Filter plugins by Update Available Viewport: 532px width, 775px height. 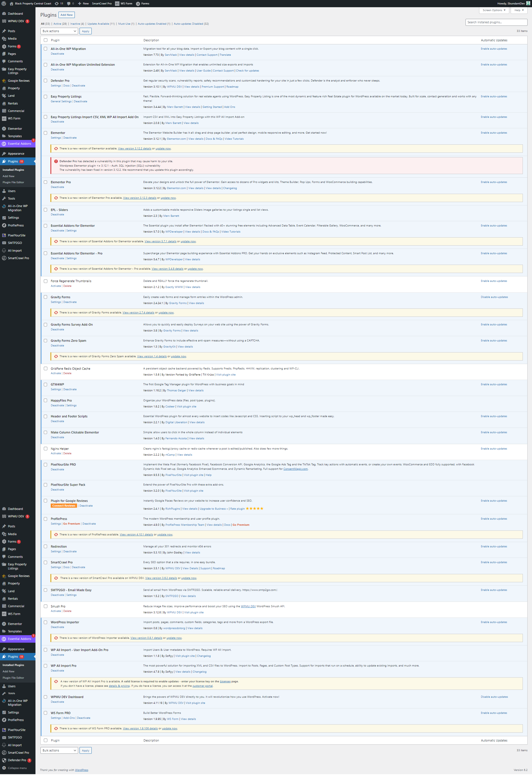click(x=101, y=24)
